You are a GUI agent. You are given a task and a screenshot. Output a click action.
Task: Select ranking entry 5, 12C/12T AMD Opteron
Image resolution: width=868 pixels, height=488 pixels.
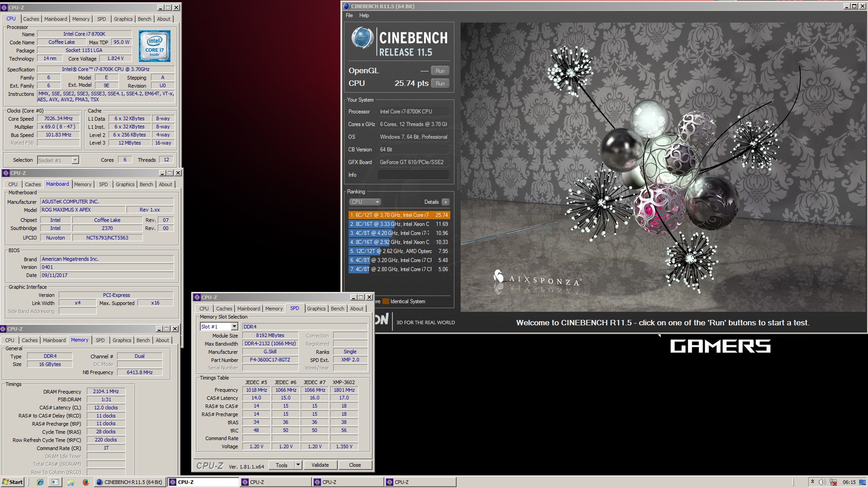[x=399, y=251]
